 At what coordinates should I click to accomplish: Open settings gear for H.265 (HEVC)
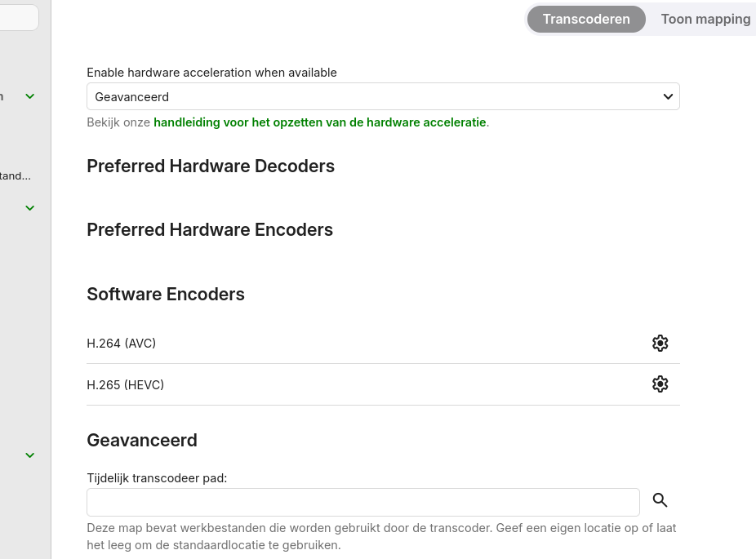660,384
